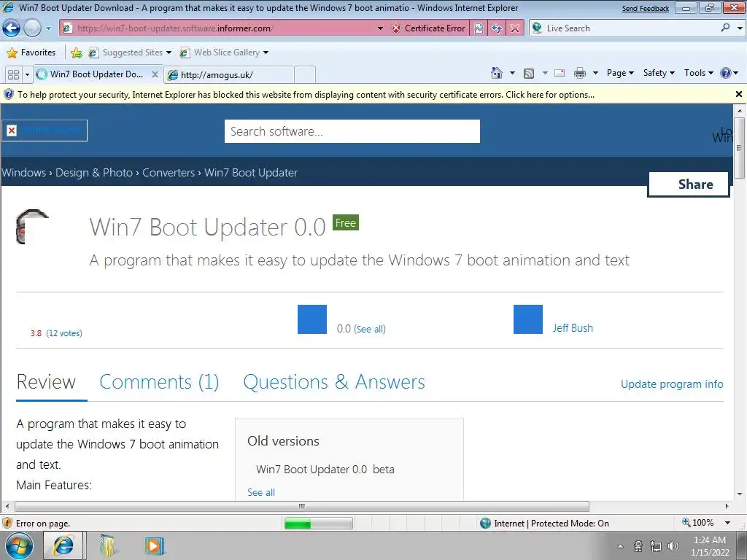
Task: Open the tab list dropdown arrow
Action: pos(27,74)
